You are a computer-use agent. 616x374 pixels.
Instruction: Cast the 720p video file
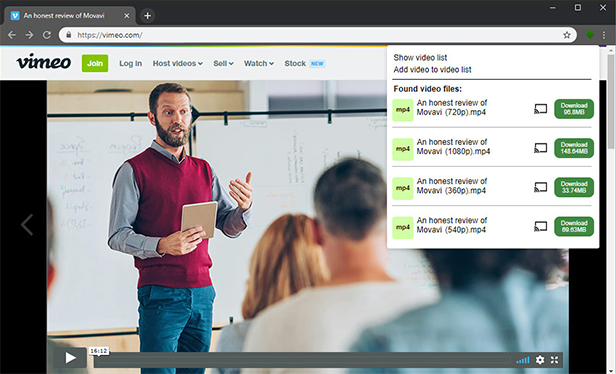tap(541, 109)
